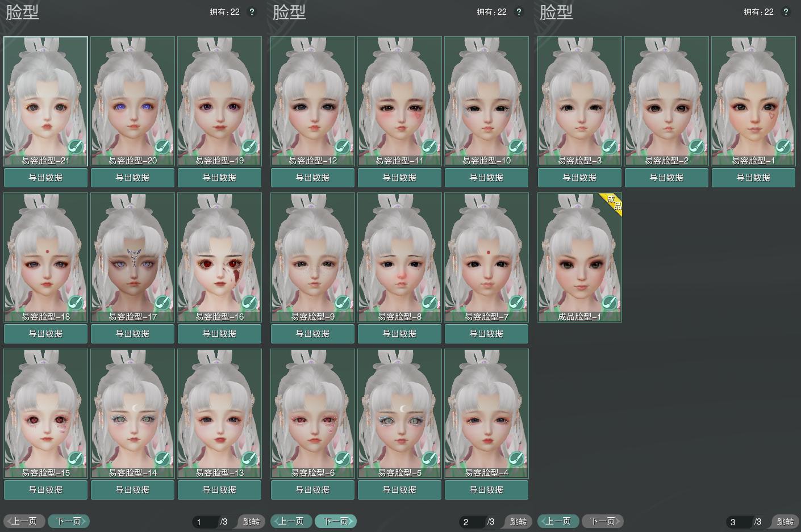Screen dimensions: 801x532
Task: Export data for 易容脸型-8
Action: 400,334
